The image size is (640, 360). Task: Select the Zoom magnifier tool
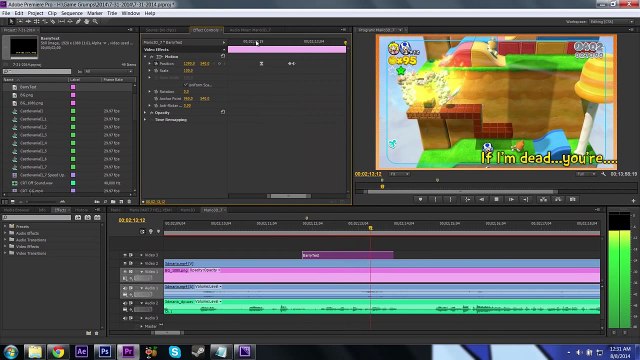point(95,22)
